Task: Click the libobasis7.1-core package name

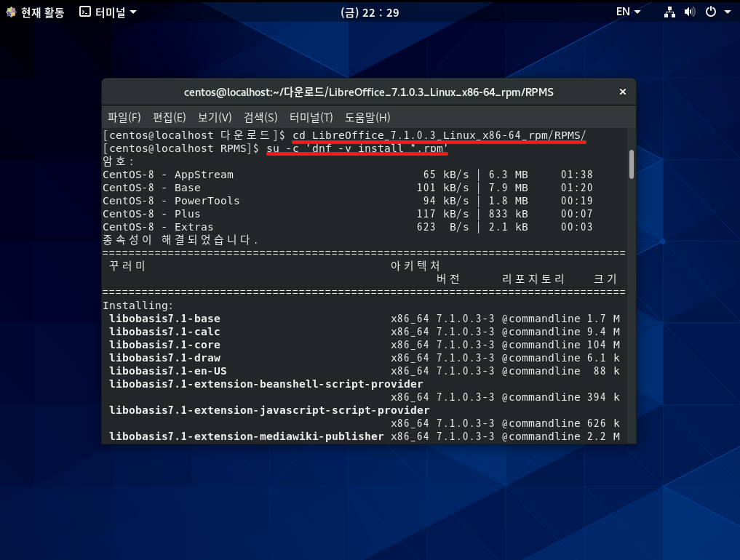Action: pos(164,345)
